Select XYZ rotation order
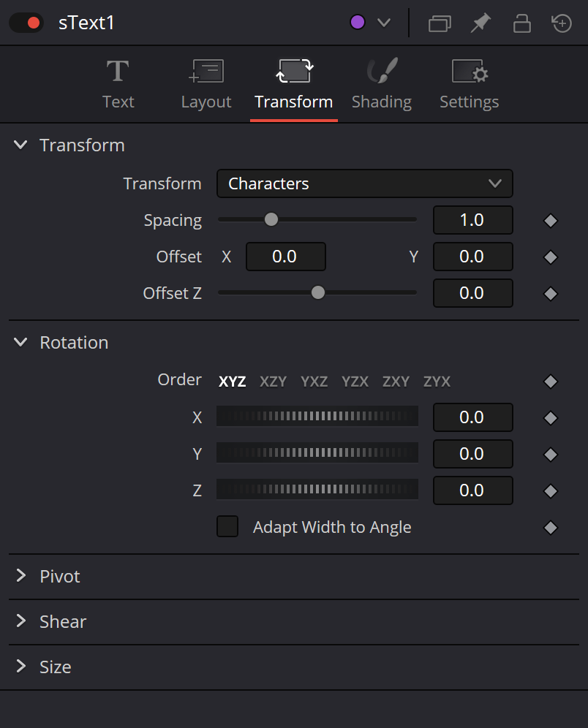The width and height of the screenshot is (588, 728). point(233,382)
